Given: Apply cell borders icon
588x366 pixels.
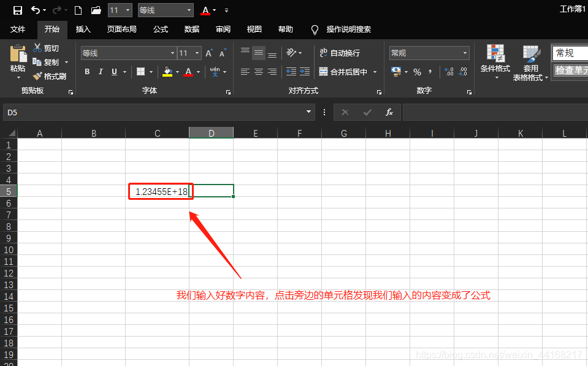Looking at the screenshot, I should [x=140, y=72].
